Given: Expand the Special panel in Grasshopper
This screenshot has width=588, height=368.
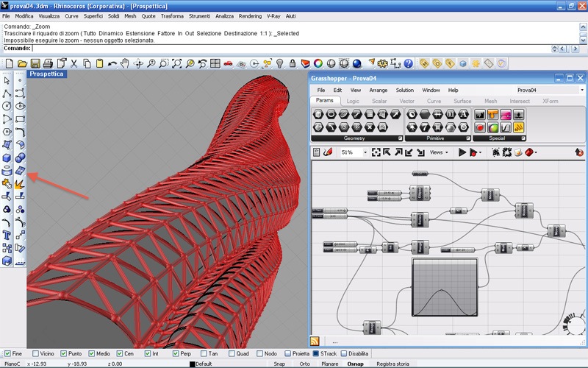Looking at the screenshot, I should 523,138.
